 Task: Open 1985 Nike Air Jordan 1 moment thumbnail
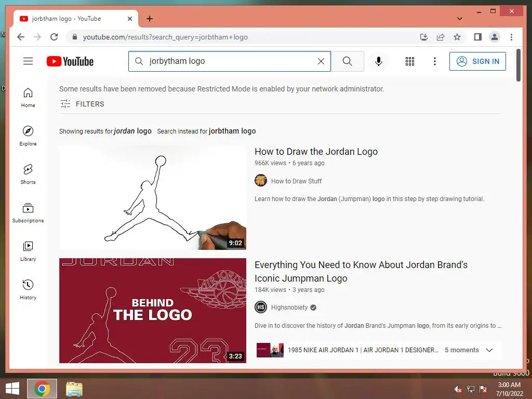click(270, 350)
